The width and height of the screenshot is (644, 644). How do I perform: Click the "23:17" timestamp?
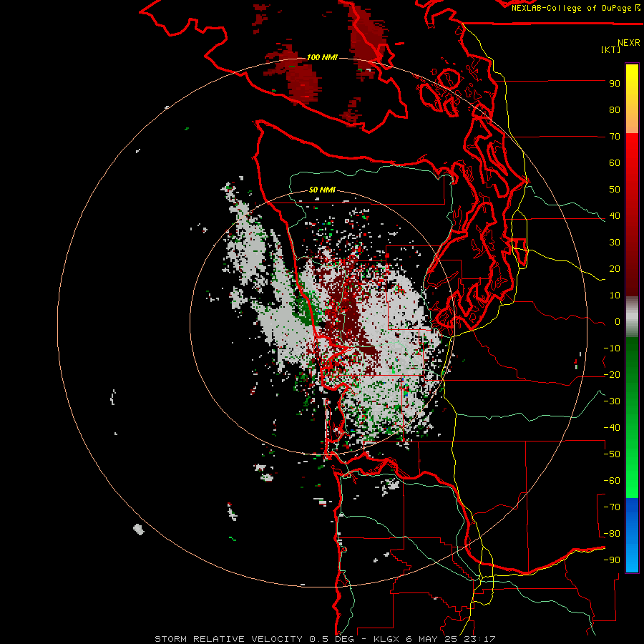pos(478,639)
